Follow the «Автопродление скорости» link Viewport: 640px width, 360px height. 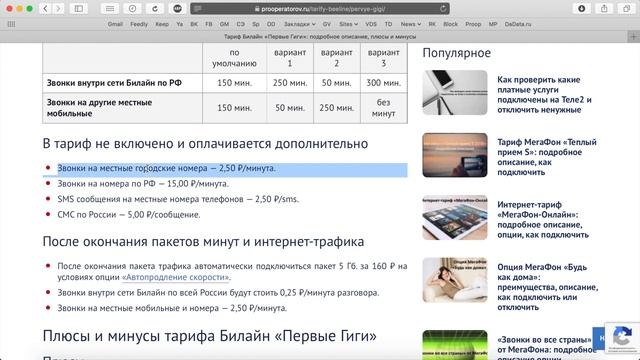pos(176,277)
